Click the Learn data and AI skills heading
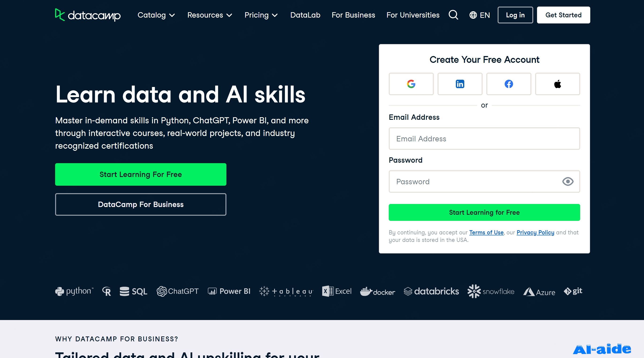The width and height of the screenshot is (644, 358). [x=180, y=94]
